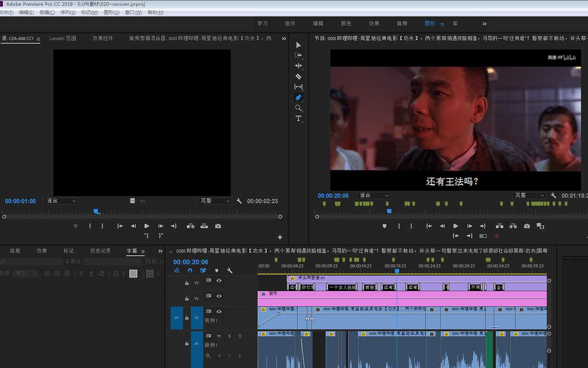
Task: Add marker in Program monitor
Action: 384,226
